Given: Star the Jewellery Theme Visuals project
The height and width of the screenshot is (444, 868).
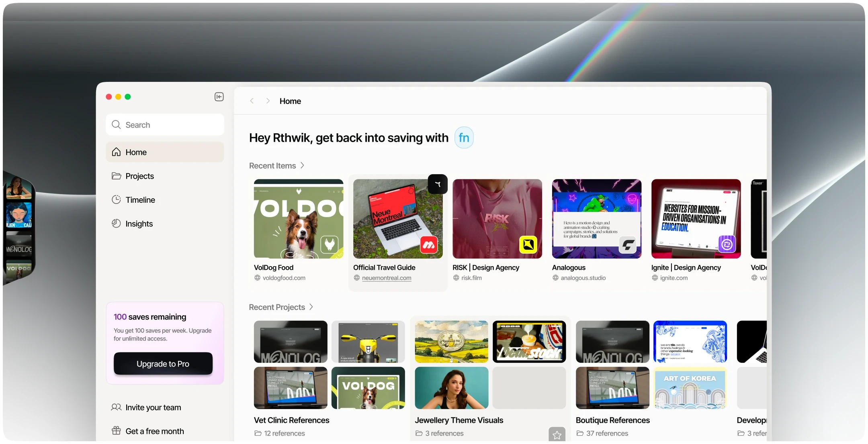Looking at the screenshot, I should [x=557, y=435].
